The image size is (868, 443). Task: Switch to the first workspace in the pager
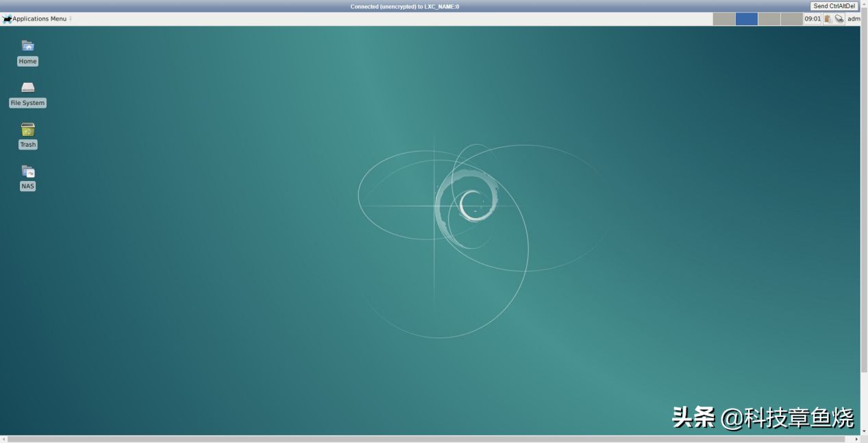coord(723,19)
